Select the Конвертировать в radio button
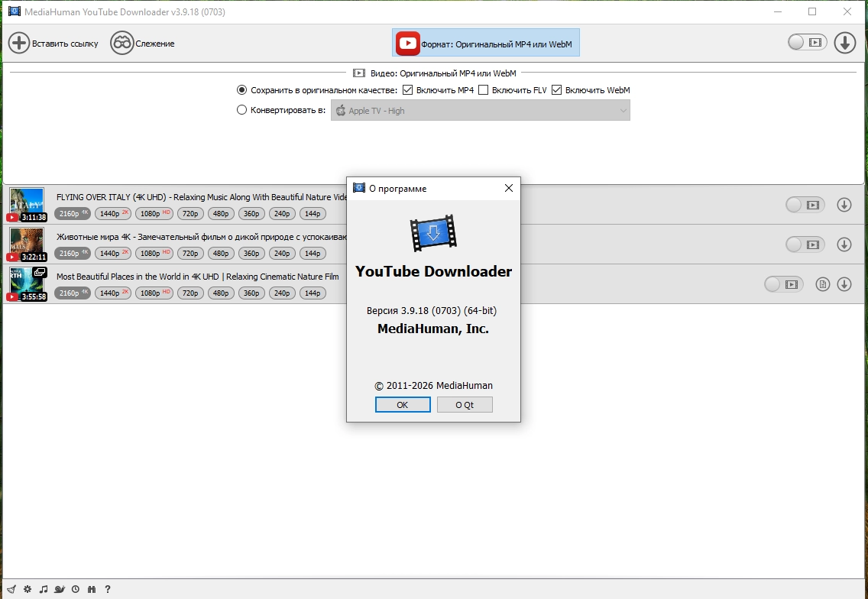868x599 pixels. (x=241, y=109)
